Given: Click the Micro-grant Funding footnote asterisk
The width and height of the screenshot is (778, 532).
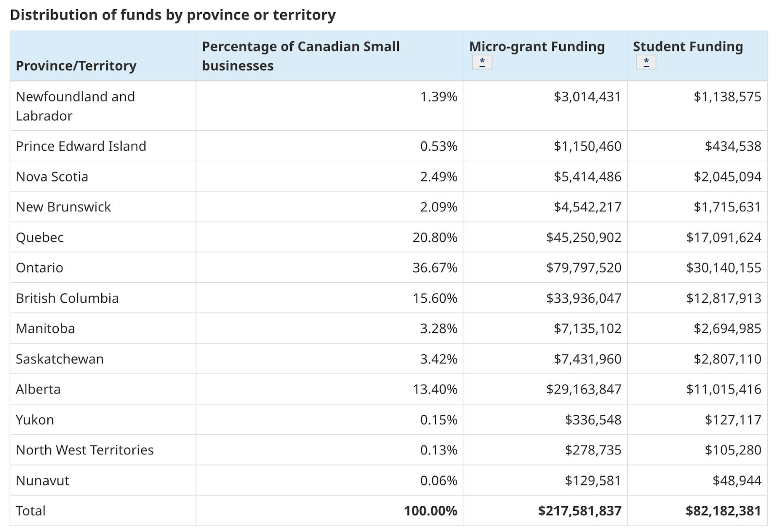Looking at the screenshot, I should coord(482,62).
